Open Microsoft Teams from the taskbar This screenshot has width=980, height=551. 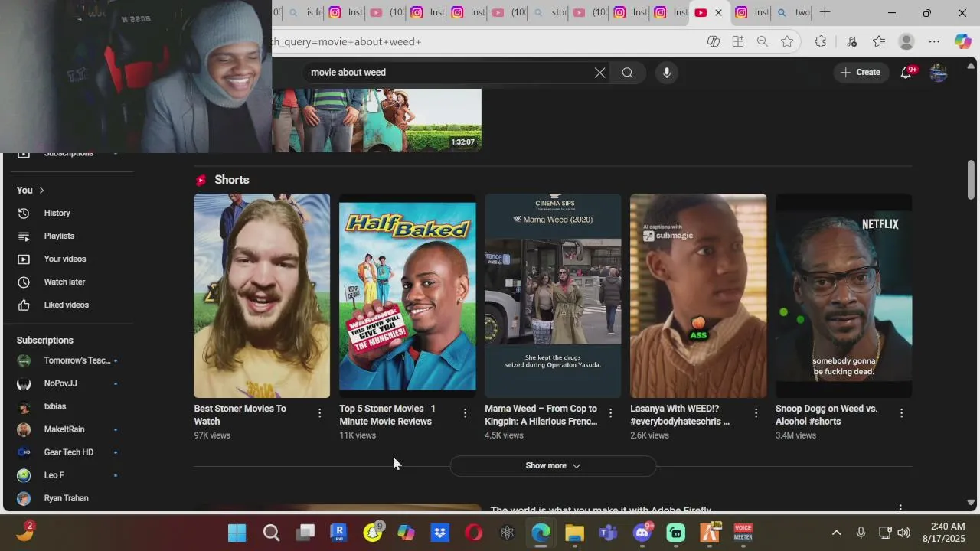(x=609, y=533)
